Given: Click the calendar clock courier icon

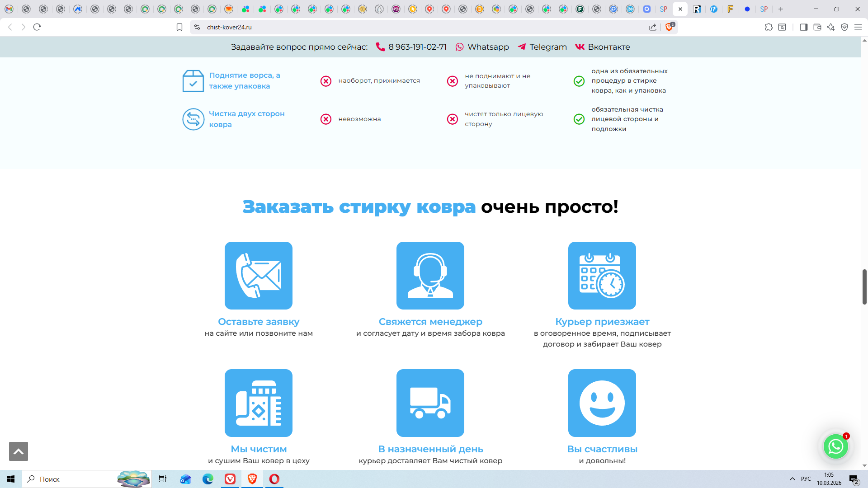Looking at the screenshot, I should tap(602, 275).
